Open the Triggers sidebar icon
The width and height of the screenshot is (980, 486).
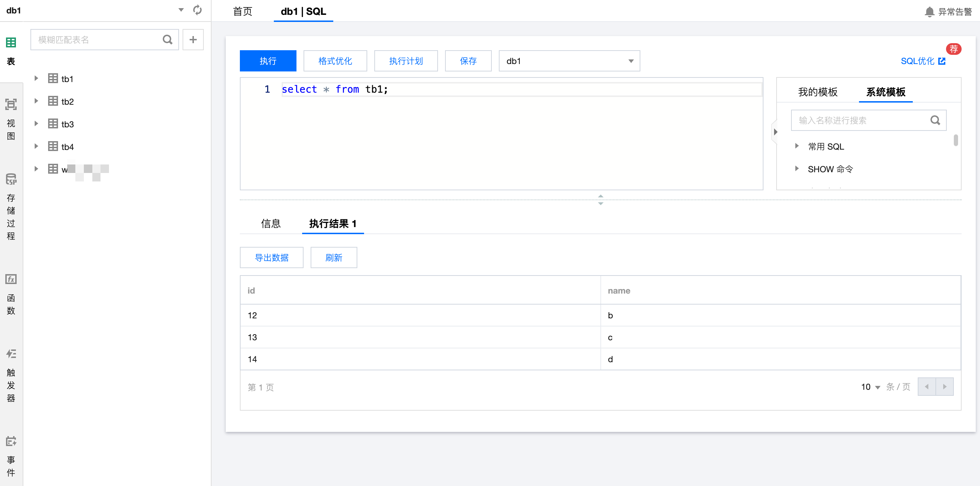point(11,354)
